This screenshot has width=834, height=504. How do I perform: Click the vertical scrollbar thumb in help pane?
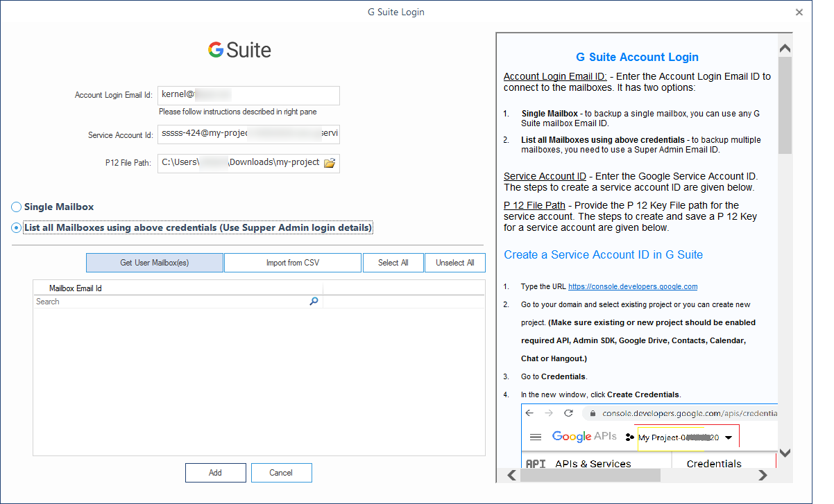pos(785,106)
